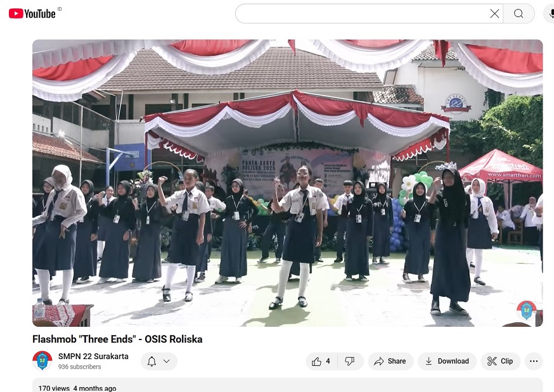Image resolution: width=554 pixels, height=392 pixels.
Task: Click the Flashmob "Three Ends" video title
Action: click(117, 339)
